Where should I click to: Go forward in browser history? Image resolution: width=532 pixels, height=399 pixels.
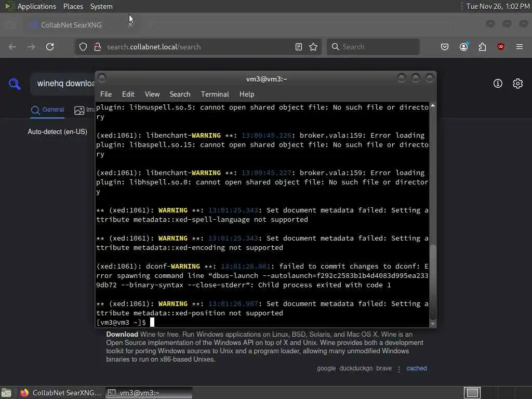(x=31, y=47)
